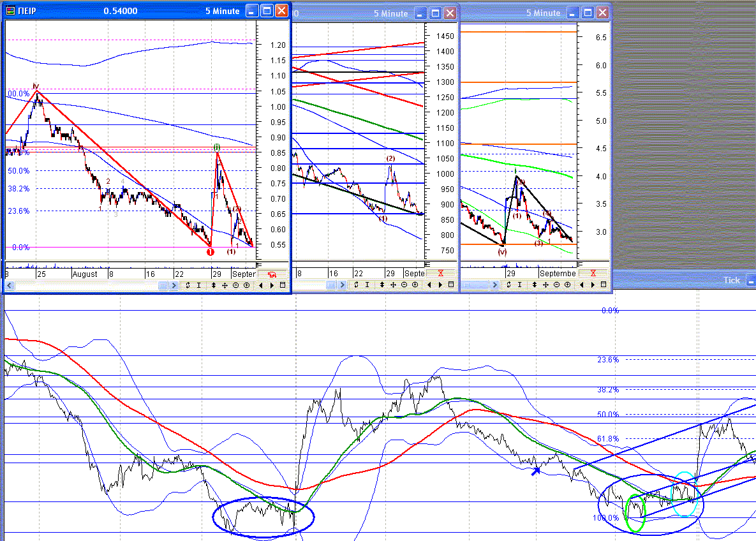Click the I-beam cursor icon in ПЕІР chart
This screenshot has height=541, width=756.
(198, 285)
